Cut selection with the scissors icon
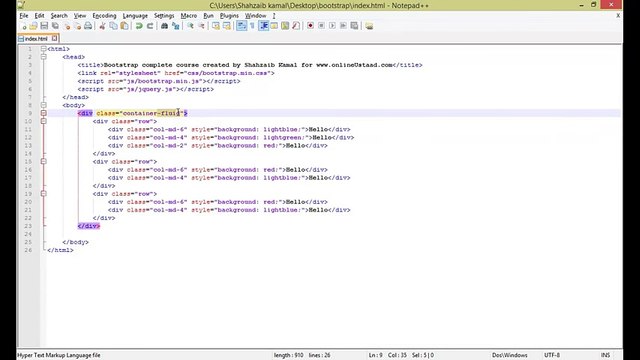The image size is (640, 360). click(102, 26)
